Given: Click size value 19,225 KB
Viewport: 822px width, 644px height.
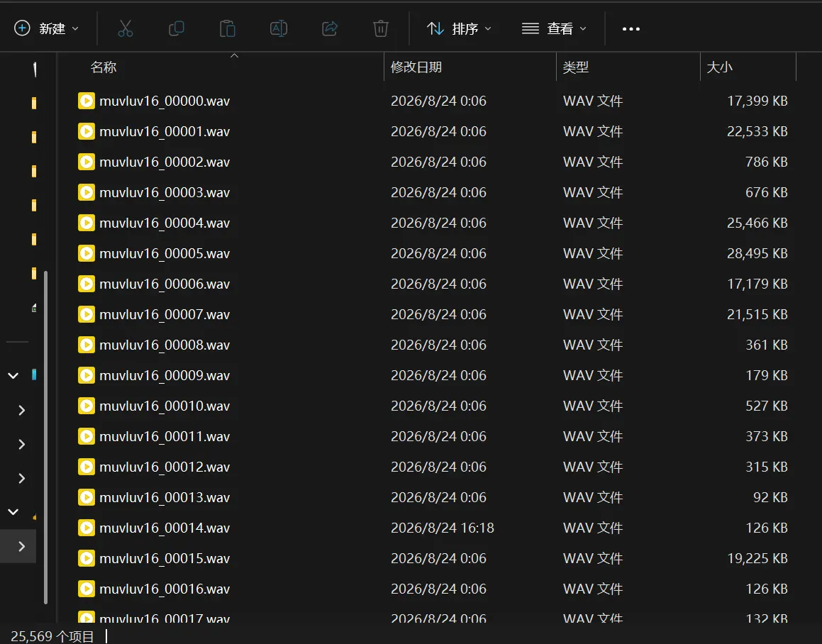Looking at the screenshot, I should click(757, 558).
